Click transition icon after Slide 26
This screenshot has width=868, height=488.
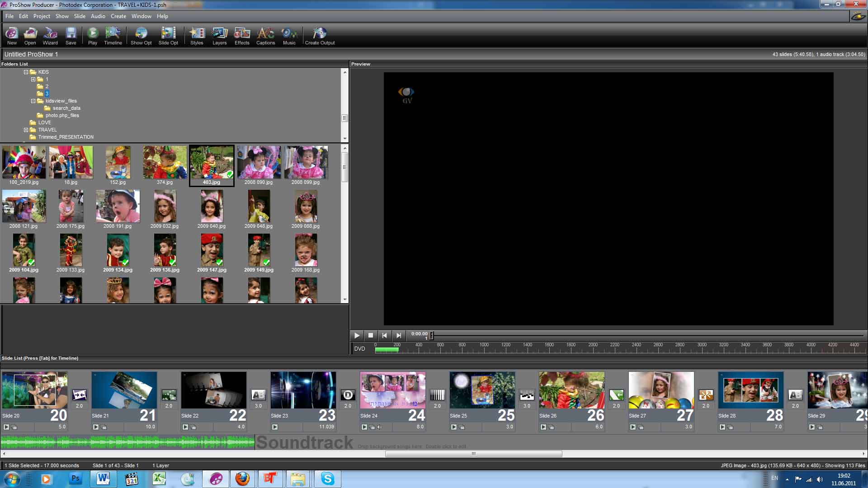(x=617, y=395)
